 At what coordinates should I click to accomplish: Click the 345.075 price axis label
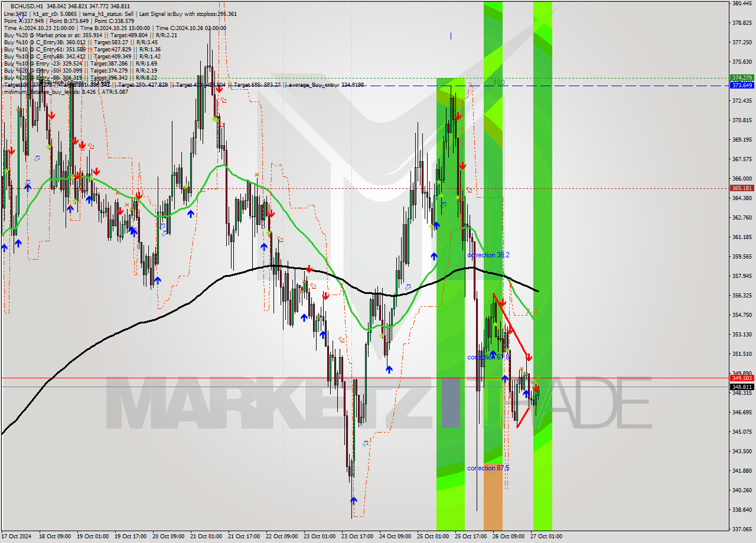[x=742, y=432]
